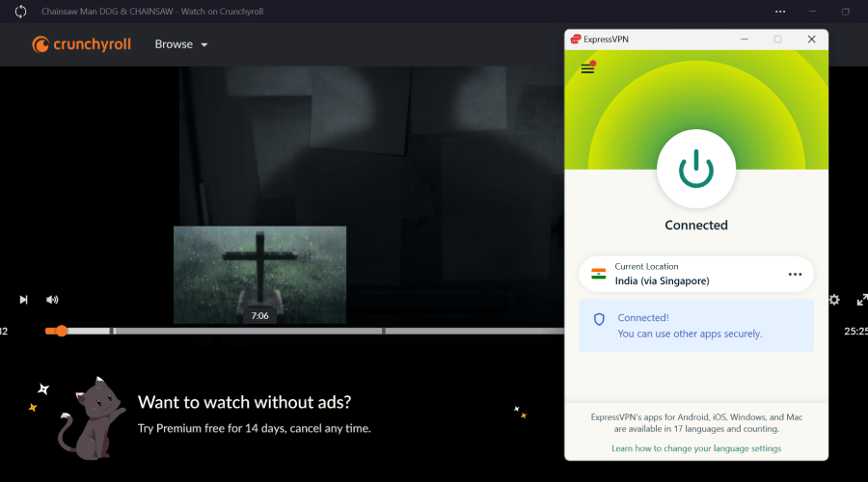Select the Current Location India (via Singapore) card
Image resolution: width=868 pixels, height=482 pixels.
click(695, 274)
